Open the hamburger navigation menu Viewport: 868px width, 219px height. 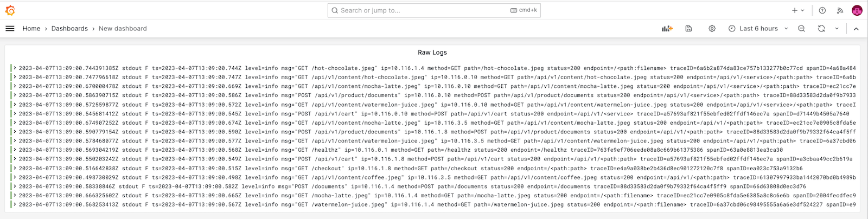click(x=10, y=29)
